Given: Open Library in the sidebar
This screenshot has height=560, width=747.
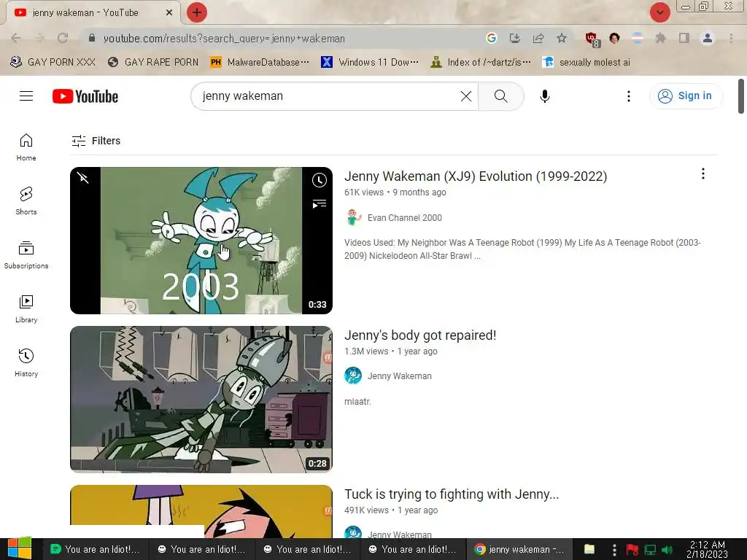Looking at the screenshot, I should coord(26,309).
